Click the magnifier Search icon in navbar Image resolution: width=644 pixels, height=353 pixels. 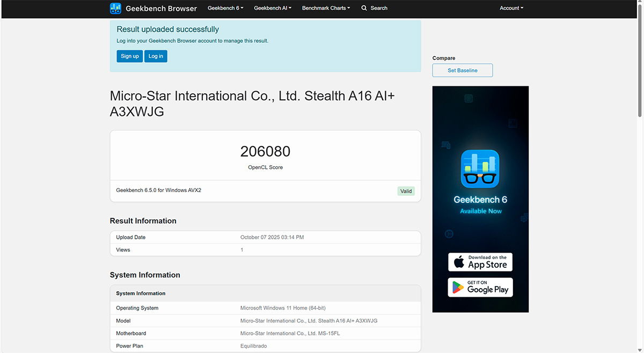tap(364, 8)
